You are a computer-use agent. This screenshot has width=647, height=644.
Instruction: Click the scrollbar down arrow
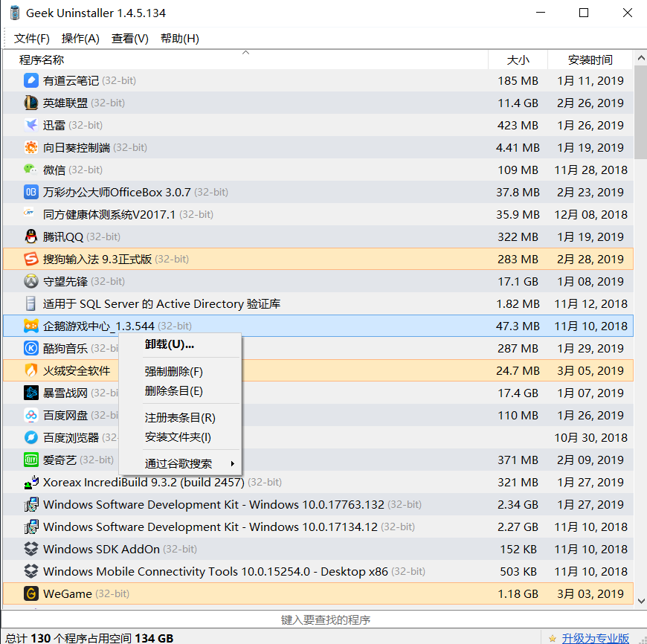[x=641, y=601]
